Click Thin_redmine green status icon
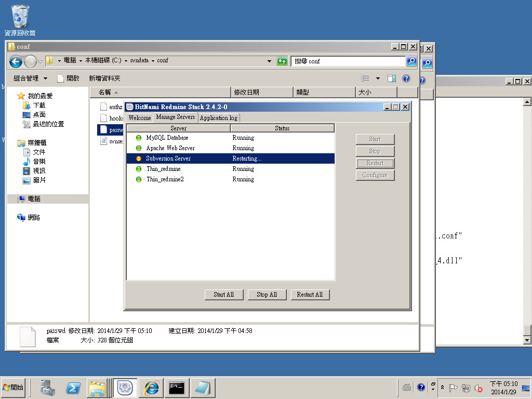 (x=138, y=169)
